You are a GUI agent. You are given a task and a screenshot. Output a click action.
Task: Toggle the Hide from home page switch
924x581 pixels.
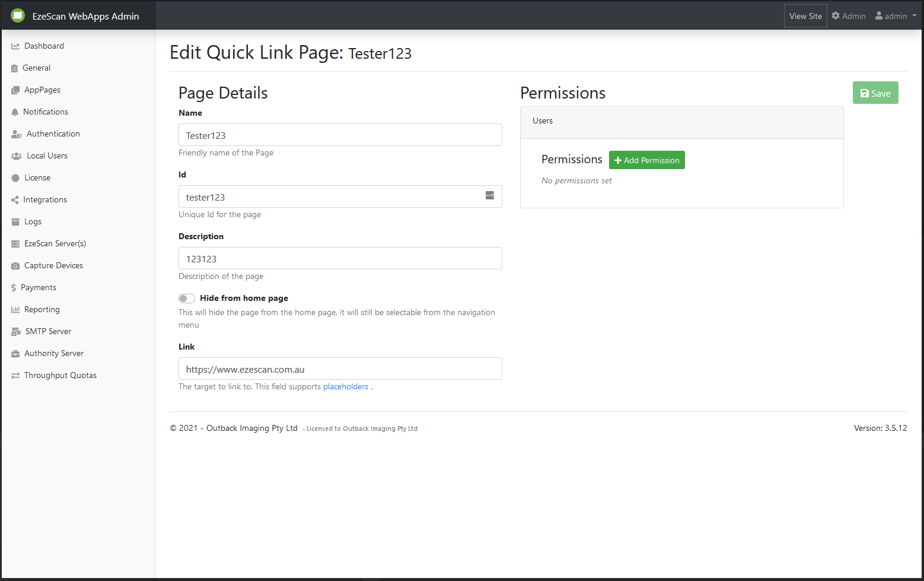pos(187,299)
